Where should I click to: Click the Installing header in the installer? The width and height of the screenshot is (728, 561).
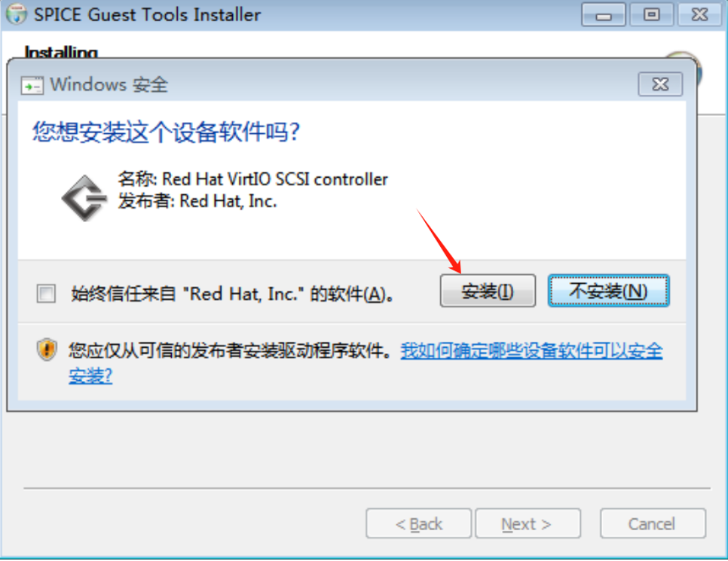pyautogui.click(x=61, y=51)
